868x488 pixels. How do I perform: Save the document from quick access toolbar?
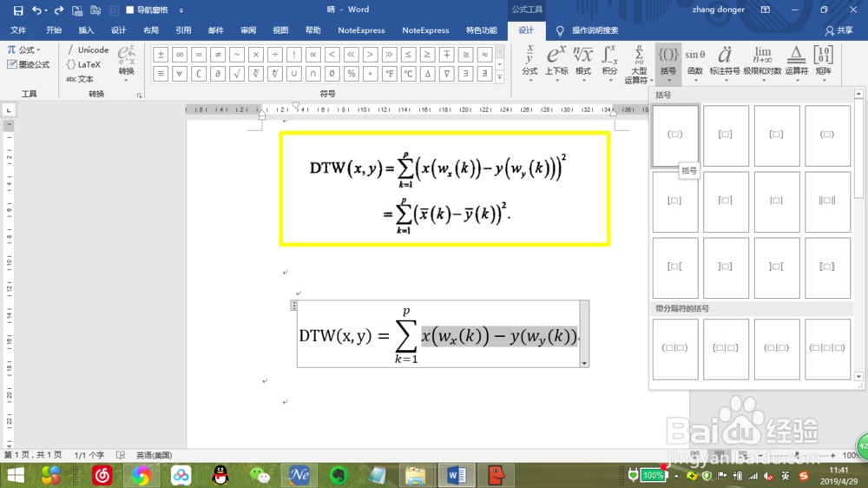[x=17, y=10]
